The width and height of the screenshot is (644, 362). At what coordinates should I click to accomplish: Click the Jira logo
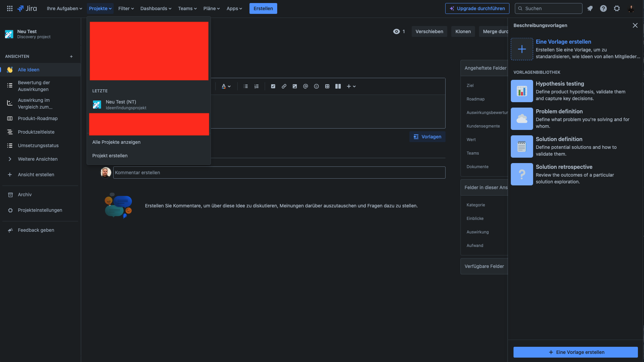point(27,8)
